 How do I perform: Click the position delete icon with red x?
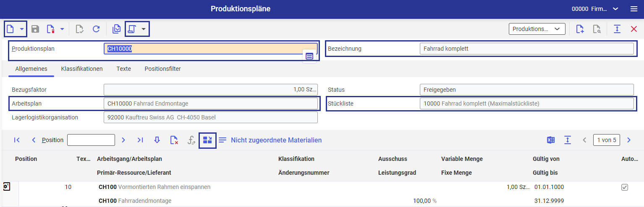(174, 140)
